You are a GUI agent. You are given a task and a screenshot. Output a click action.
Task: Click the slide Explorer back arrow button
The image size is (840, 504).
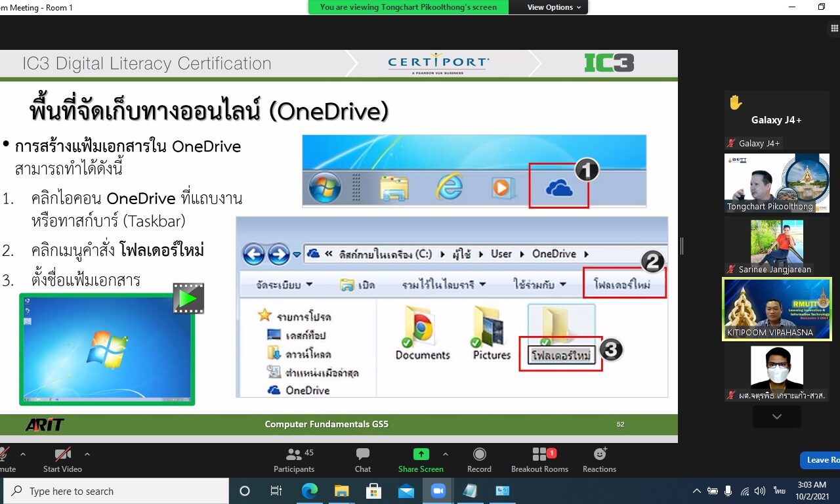click(x=254, y=254)
